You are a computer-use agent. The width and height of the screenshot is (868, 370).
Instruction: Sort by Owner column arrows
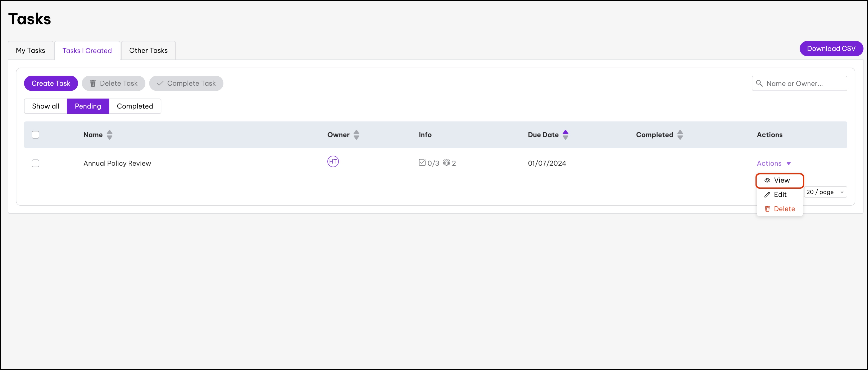pyautogui.click(x=356, y=135)
